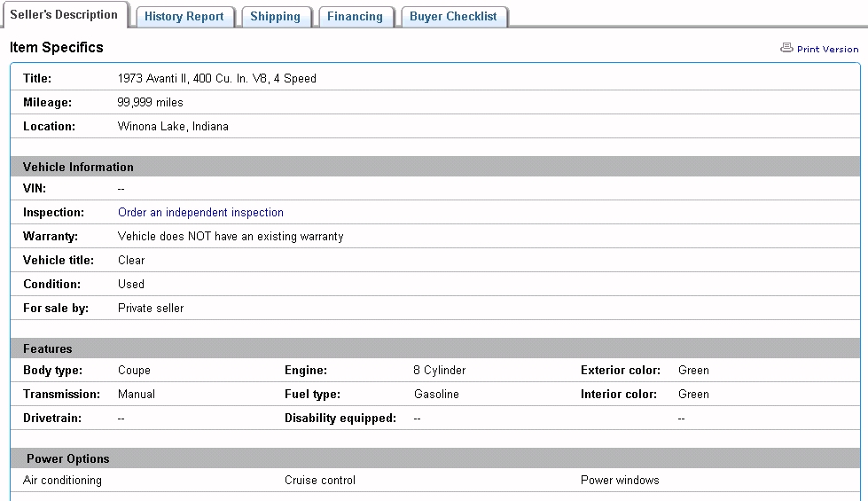Click the Vehicle Information section header
This screenshot has width=868, height=501.
point(78,167)
